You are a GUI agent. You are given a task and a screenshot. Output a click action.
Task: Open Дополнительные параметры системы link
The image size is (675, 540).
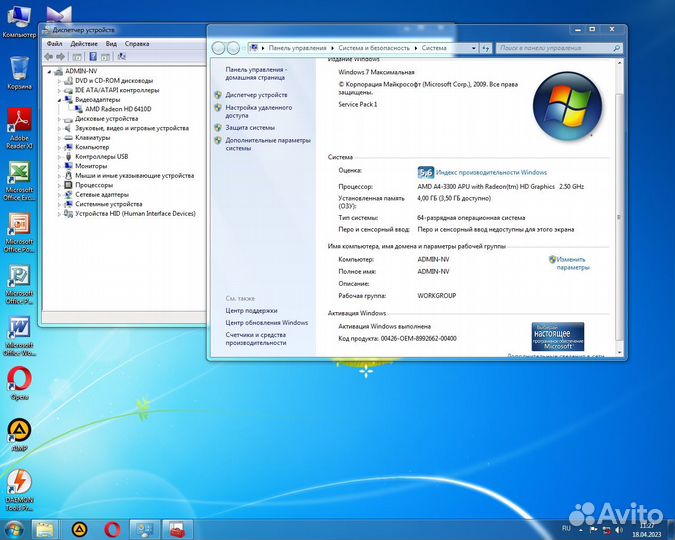pyautogui.click(x=268, y=144)
